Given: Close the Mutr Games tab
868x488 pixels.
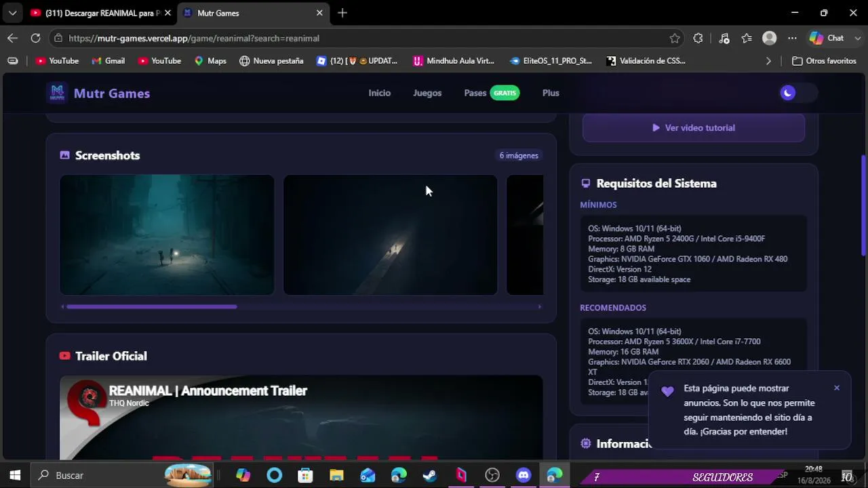Looking at the screenshot, I should [319, 13].
